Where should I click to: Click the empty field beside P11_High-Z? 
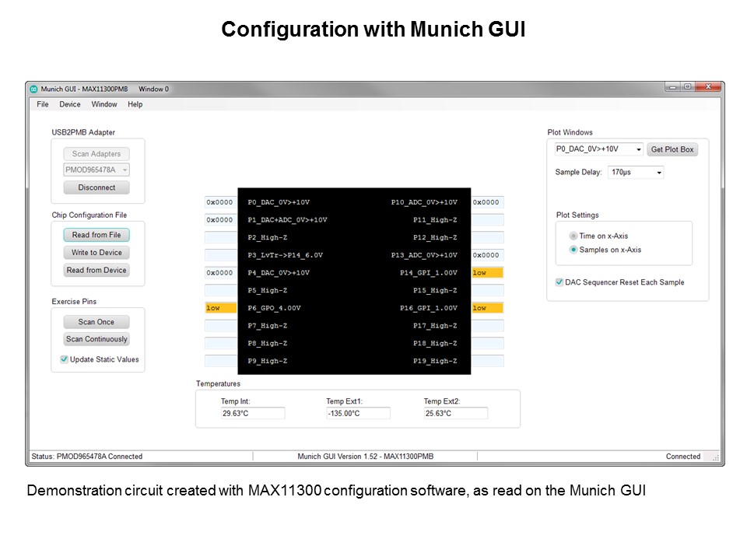coord(487,220)
